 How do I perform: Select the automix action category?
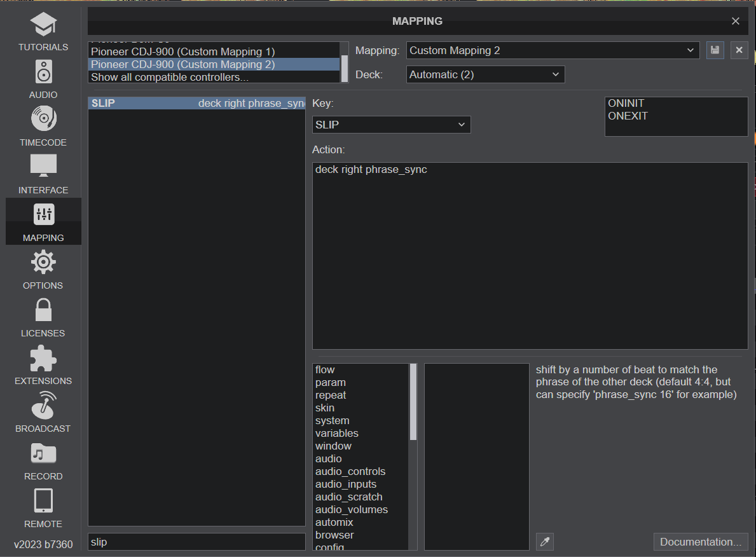(361, 522)
